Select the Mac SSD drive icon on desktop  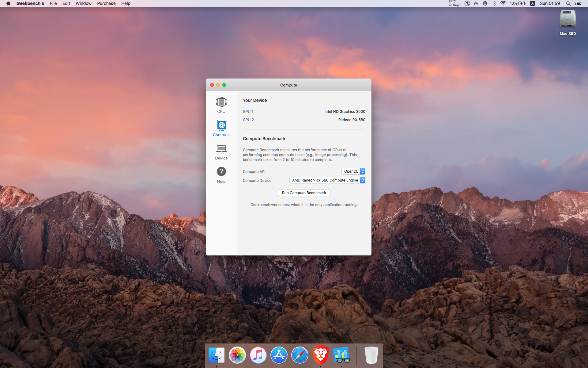(568, 19)
